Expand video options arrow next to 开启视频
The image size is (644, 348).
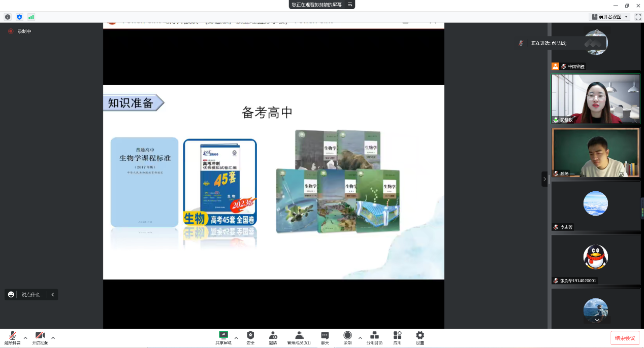pyautogui.click(x=53, y=338)
